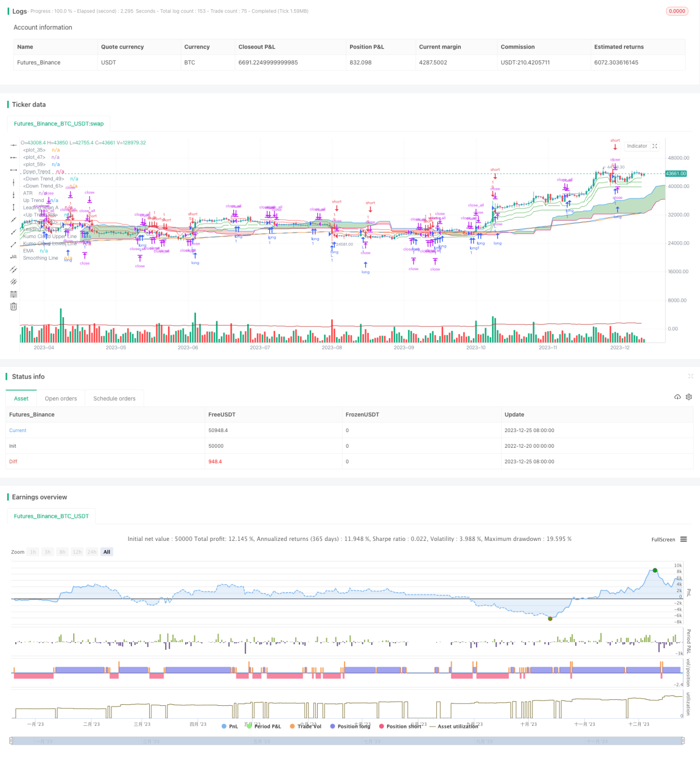Switch to Open orders tab

(61, 399)
